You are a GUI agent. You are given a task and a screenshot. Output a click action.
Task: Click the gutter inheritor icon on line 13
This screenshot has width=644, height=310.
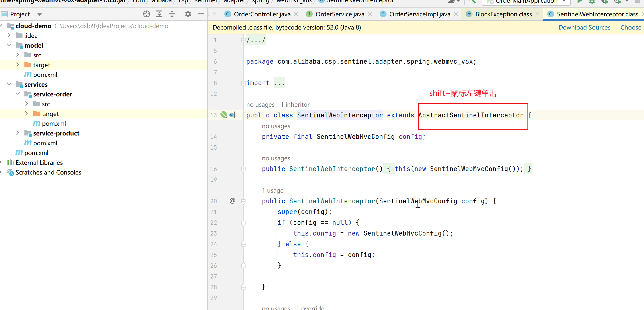point(232,115)
